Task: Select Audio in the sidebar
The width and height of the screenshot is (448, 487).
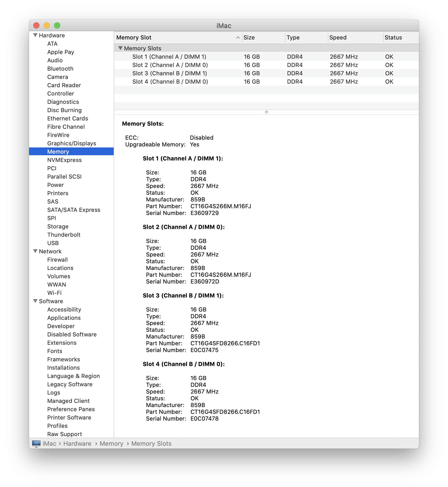Action: click(55, 60)
